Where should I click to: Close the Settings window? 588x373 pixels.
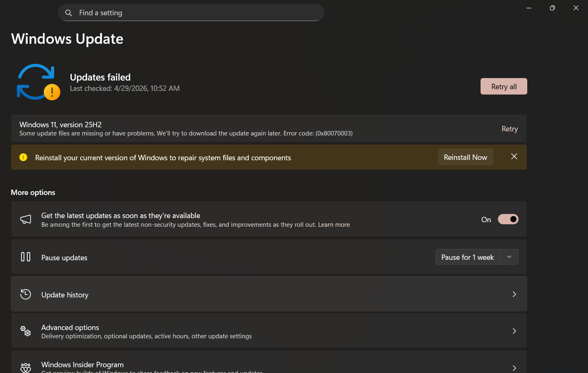click(x=576, y=8)
